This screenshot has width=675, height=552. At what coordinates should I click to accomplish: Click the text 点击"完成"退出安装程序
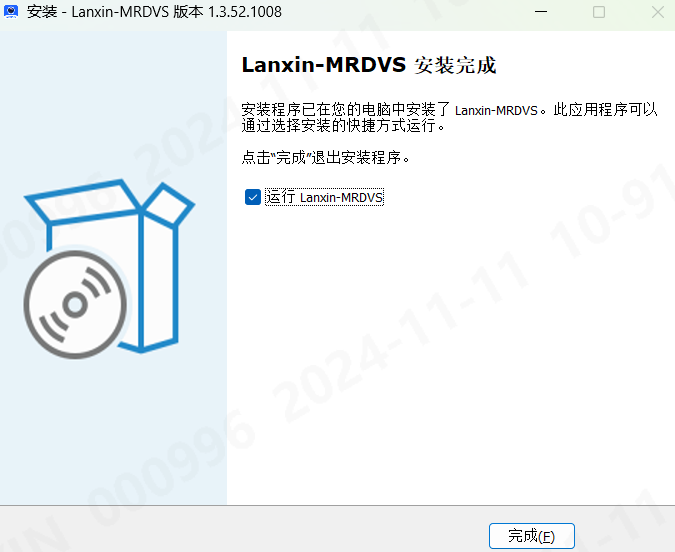pyautogui.click(x=325, y=158)
